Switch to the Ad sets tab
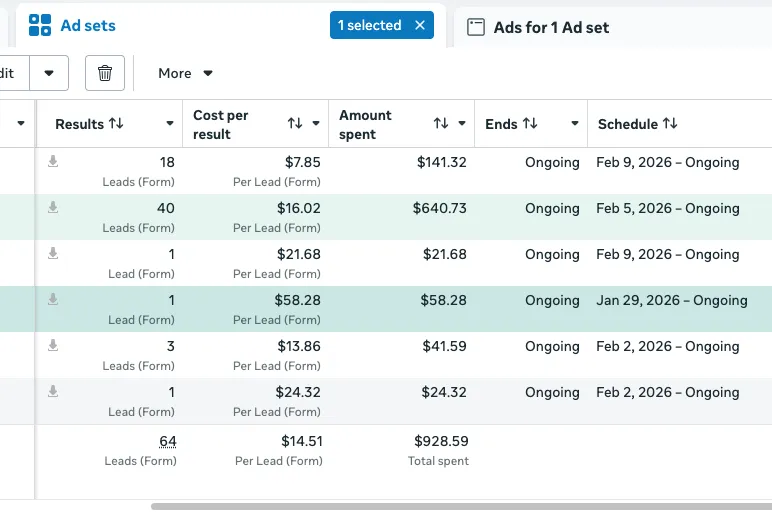772x514 pixels. [x=88, y=26]
